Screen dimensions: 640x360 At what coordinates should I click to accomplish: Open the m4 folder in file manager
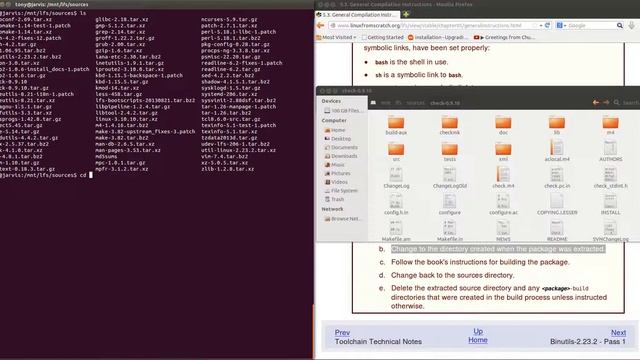point(610,125)
